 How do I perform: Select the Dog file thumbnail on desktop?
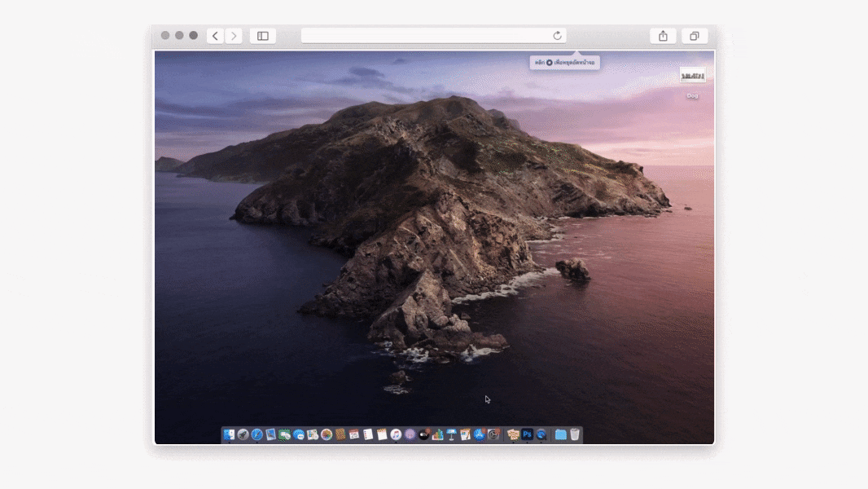[693, 75]
